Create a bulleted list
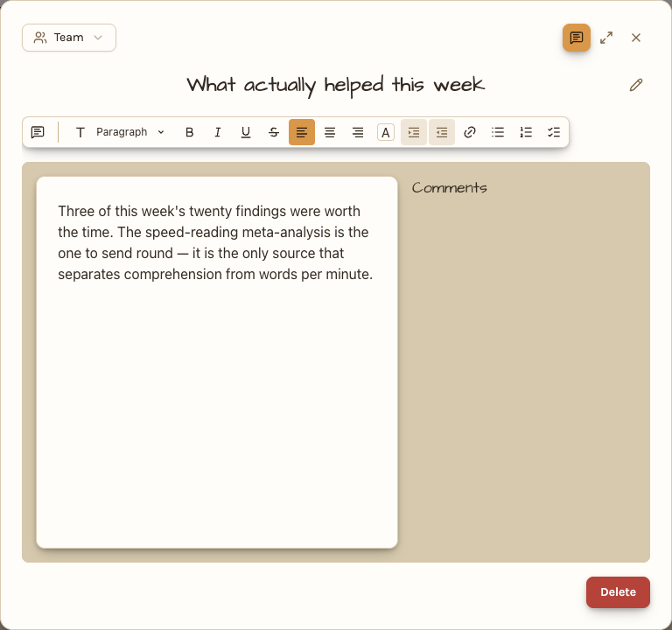This screenshot has height=630, width=672. click(x=498, y=132)
